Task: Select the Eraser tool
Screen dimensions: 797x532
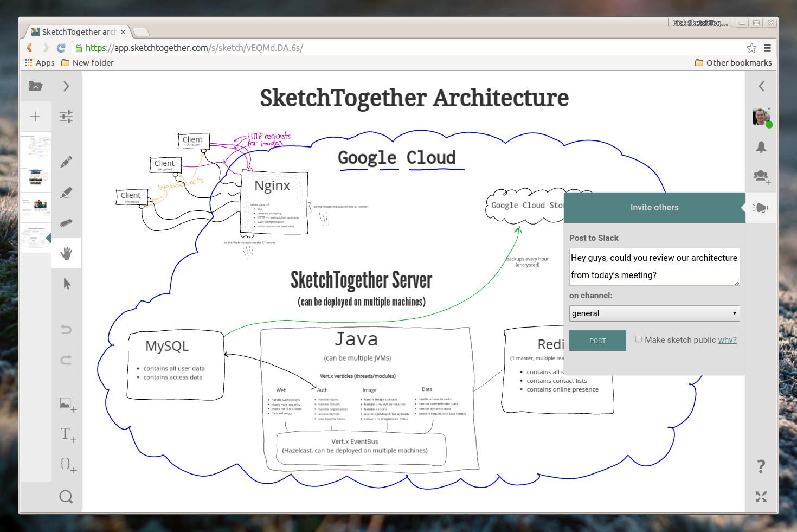Action: [x=66, y=223]
